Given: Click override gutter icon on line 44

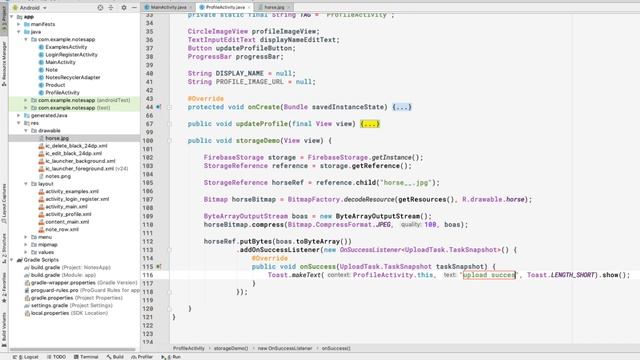Looking at the screenshot, I should 158,107.
